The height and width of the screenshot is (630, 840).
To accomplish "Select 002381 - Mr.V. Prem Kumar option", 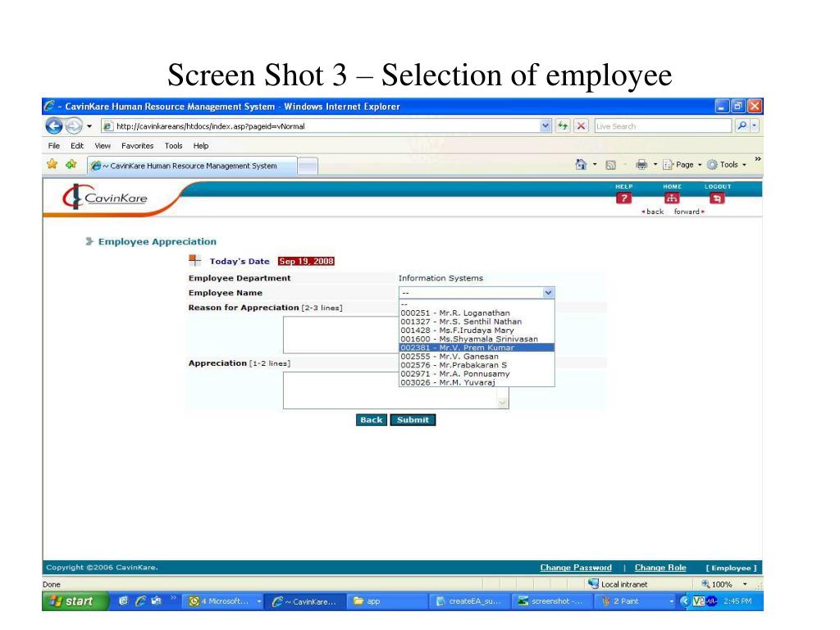I will [x=477, y=347].
